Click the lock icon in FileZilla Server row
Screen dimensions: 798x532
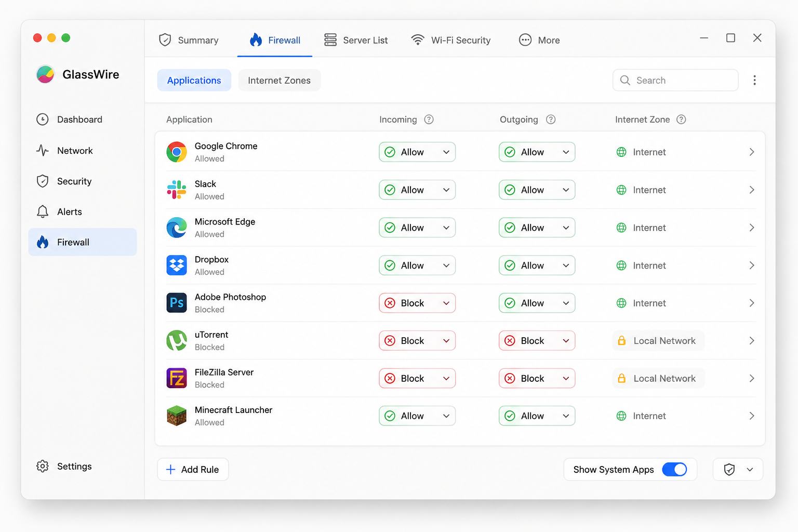[x=621, y=378]
